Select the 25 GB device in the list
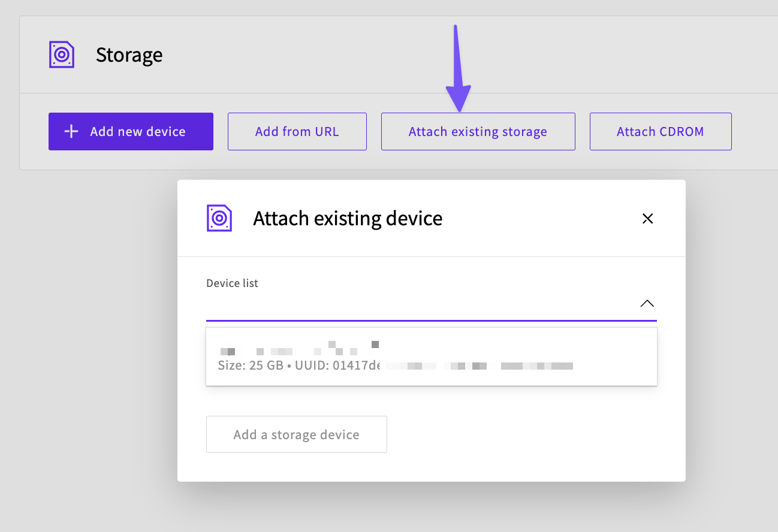Image resolution: width=778 pixels, height=532 pixels. (432, 356)
